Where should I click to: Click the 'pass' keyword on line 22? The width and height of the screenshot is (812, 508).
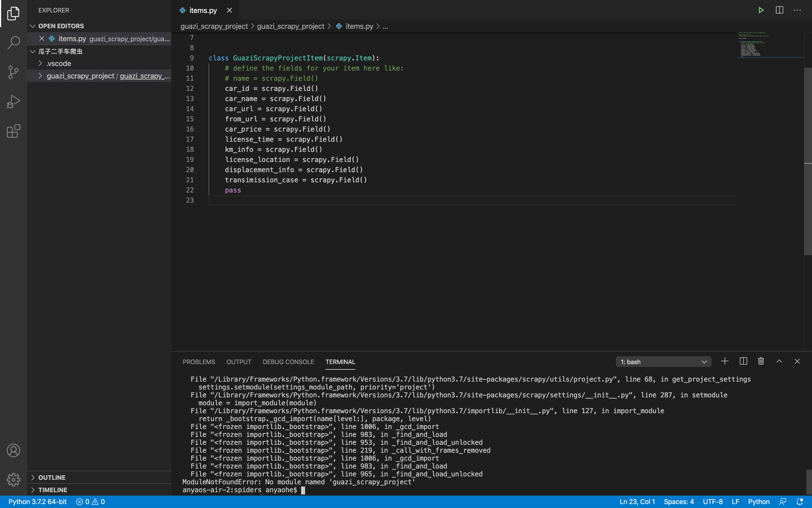click(x=233, y=190)
